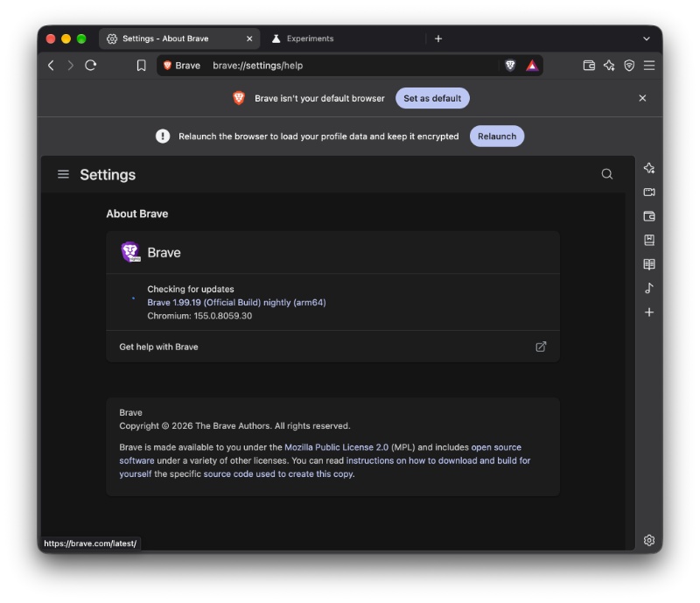Click the exclamation warning icon in the relaunch bar
Screen dimensions: 700x603
pos(163,137)
